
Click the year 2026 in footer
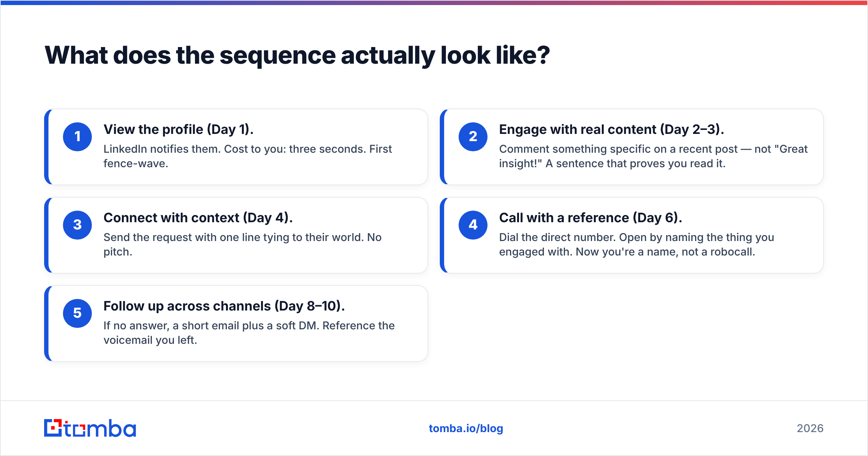810,428
